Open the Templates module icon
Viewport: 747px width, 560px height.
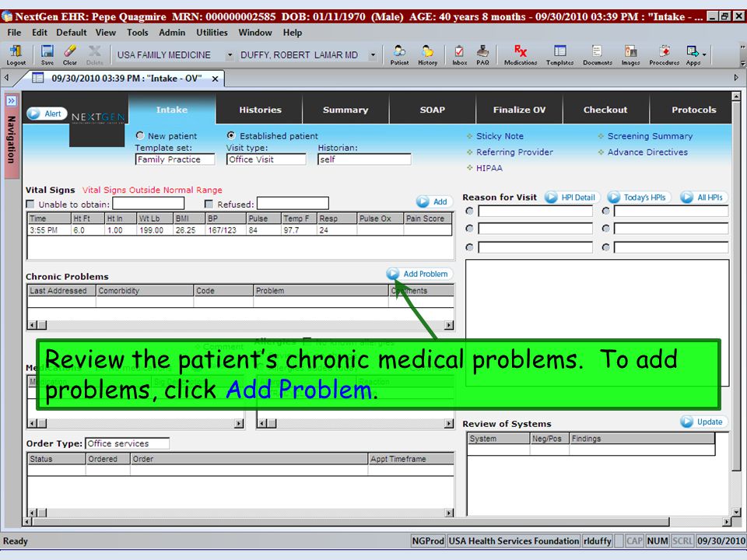click(x=559, y=54)
